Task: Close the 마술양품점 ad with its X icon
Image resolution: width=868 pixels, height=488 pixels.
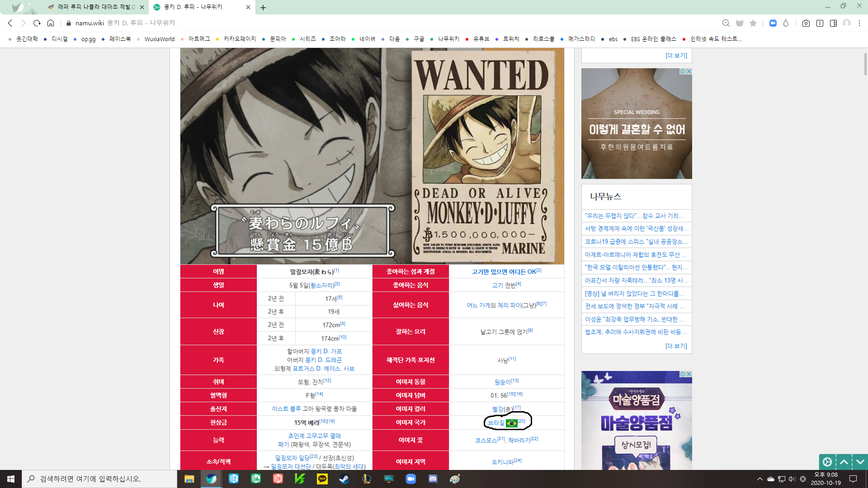Action: click(689, 374)
